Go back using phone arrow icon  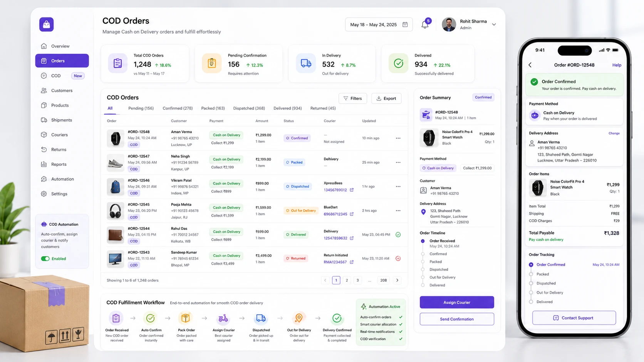click(x=530, y=65)
